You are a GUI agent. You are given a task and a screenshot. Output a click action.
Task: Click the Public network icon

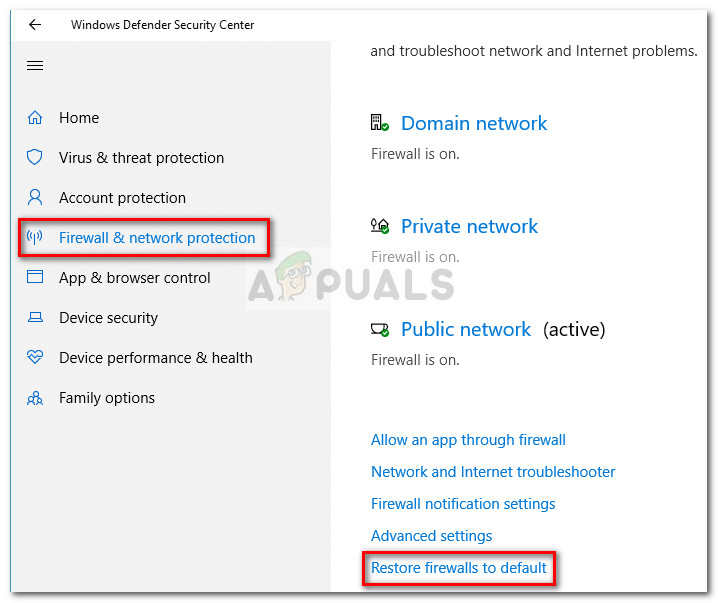tap(379, 330)
